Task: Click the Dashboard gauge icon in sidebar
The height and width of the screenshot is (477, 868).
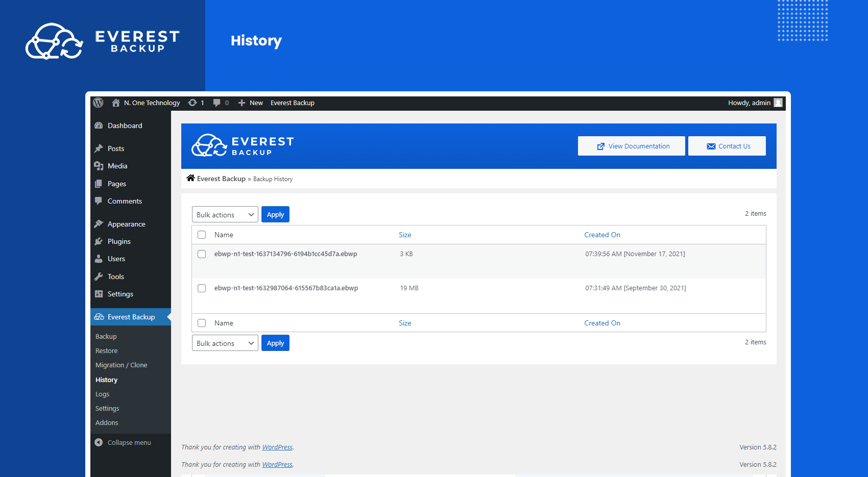Action: pyautogui.click(x=99, y=125)
